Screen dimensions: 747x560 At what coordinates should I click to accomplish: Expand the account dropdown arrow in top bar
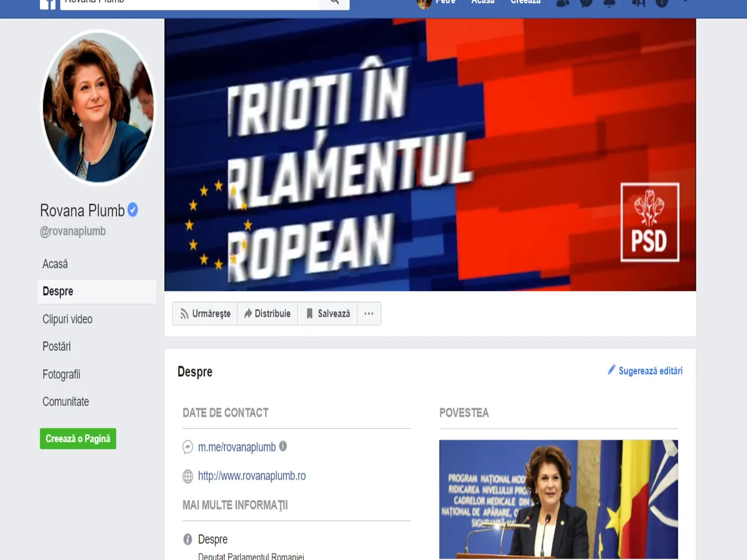685,2
